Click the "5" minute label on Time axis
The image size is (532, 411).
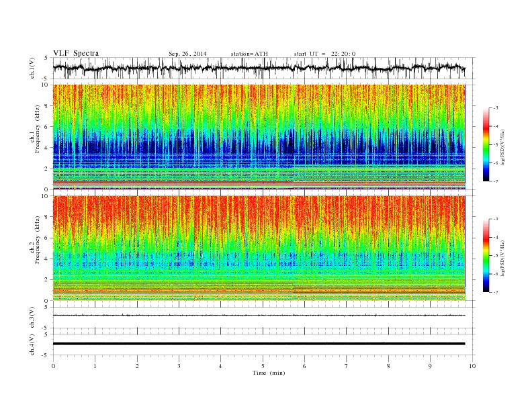click(263, 366)
